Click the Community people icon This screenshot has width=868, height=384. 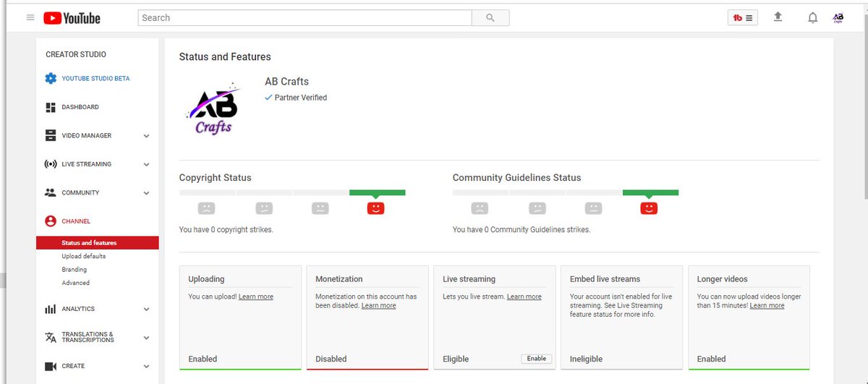coord(51,192)
